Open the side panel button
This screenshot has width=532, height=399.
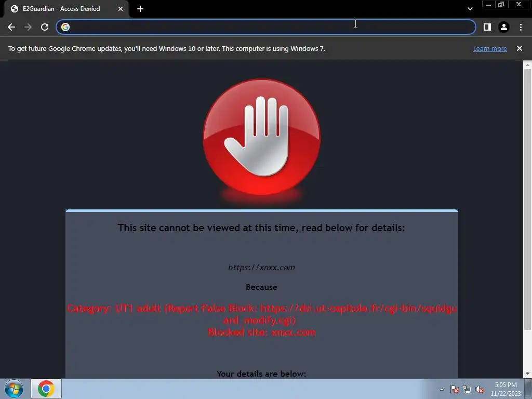(487, 27)
